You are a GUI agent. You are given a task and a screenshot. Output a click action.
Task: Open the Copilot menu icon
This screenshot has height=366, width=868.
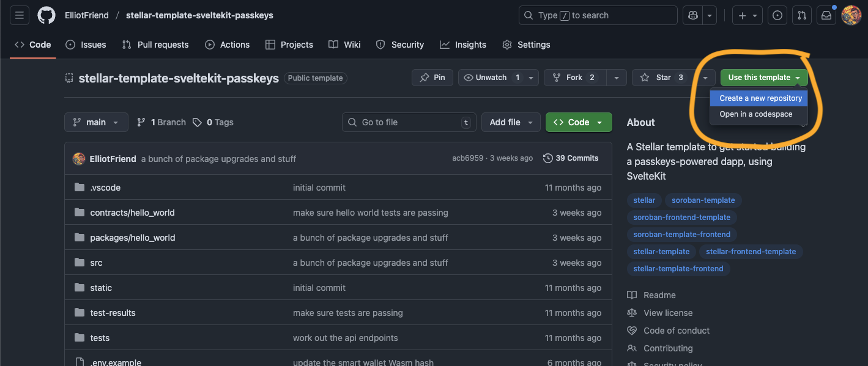tap(692, 15)
